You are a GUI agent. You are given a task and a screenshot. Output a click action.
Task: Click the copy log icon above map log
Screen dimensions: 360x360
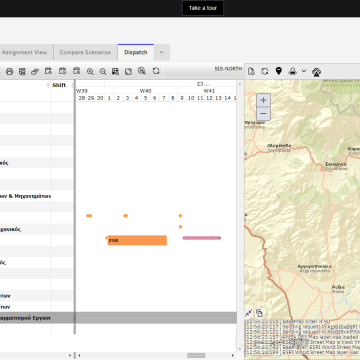coord(259,313)
